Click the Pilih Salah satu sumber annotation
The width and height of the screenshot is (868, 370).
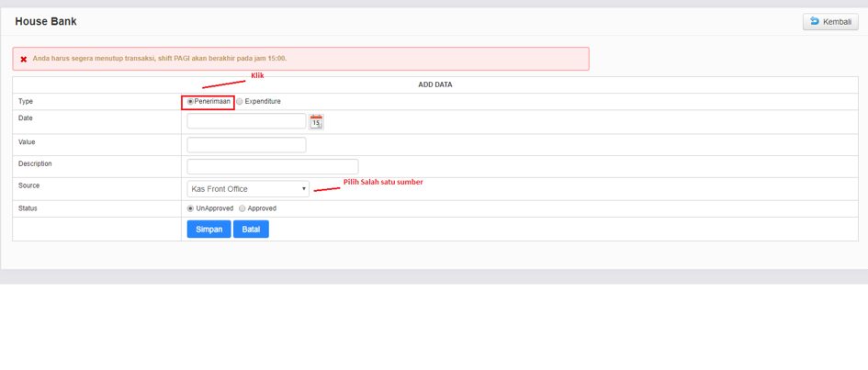point(383,183)
